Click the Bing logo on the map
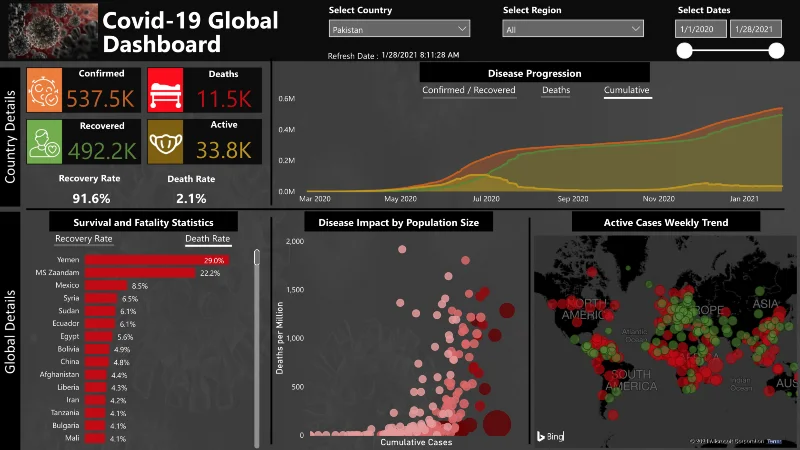Image resolution: width=800 pixels, height=450 pixels. 550,436
